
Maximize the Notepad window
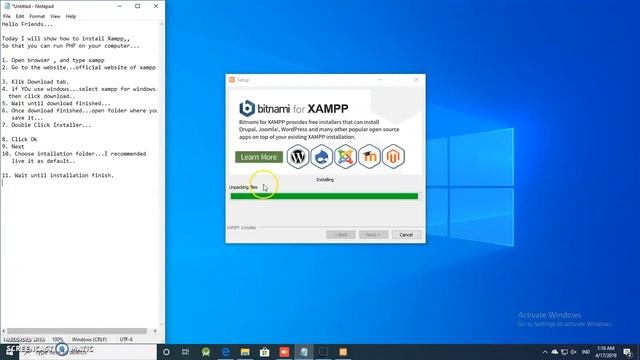pos(138,6)
